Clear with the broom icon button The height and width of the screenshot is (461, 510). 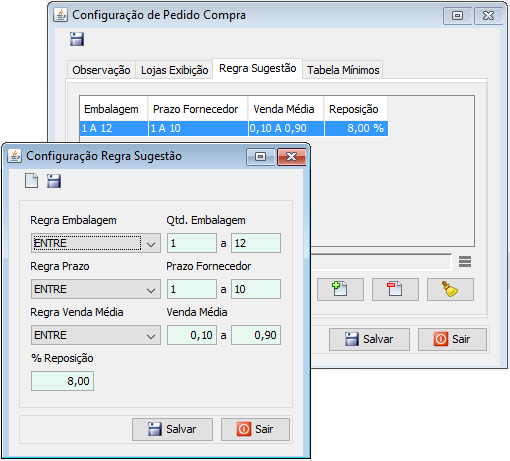[450, 289]
